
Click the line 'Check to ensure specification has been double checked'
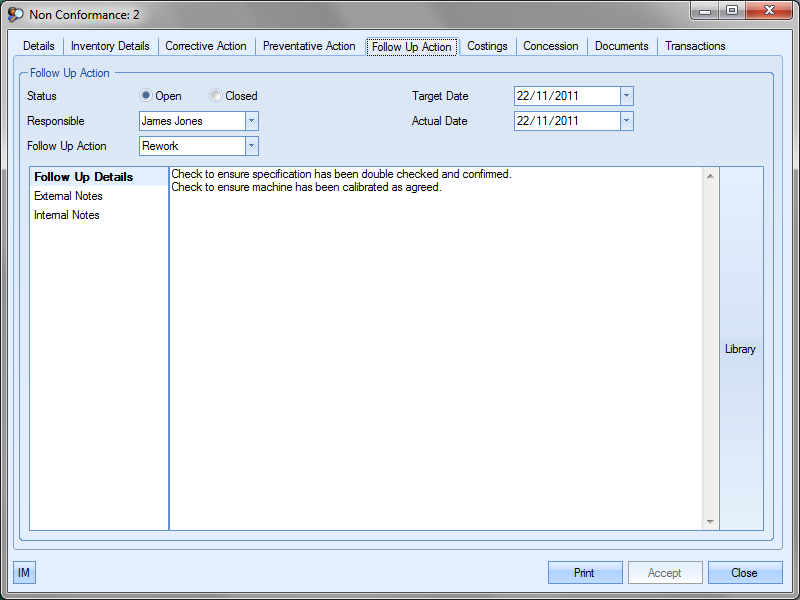(x=341, y=174)
